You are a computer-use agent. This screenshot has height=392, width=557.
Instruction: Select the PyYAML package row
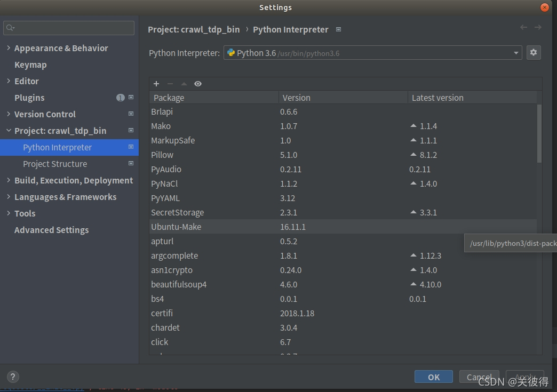pos(343,198)
